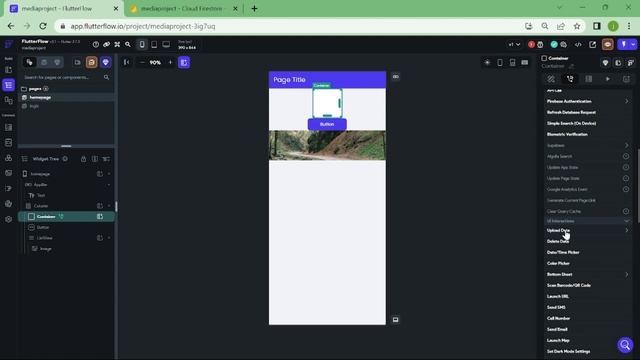Viewport: 640px width, 360px height.
Task: Open the settings gear in left sidebar
Action: point(8,219)
